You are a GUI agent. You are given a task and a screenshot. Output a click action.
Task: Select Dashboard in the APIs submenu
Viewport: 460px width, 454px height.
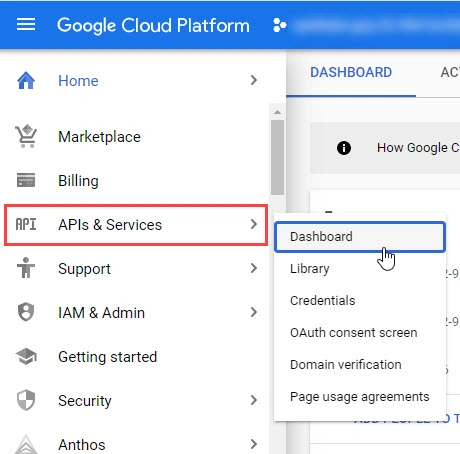click(360, 237)
